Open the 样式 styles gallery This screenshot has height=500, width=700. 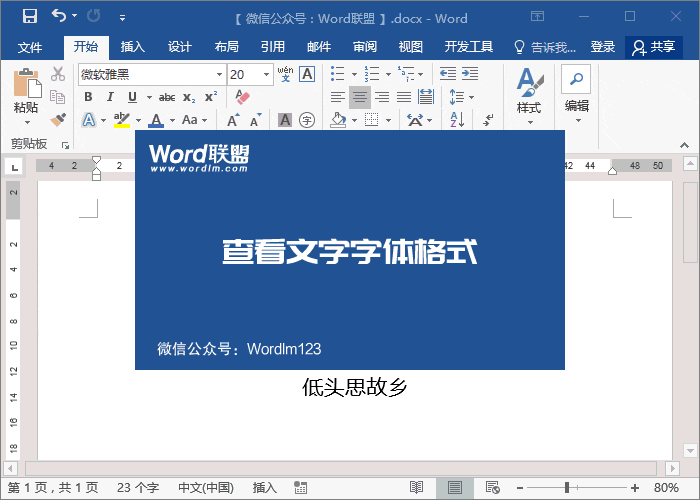tap(529, 96)
